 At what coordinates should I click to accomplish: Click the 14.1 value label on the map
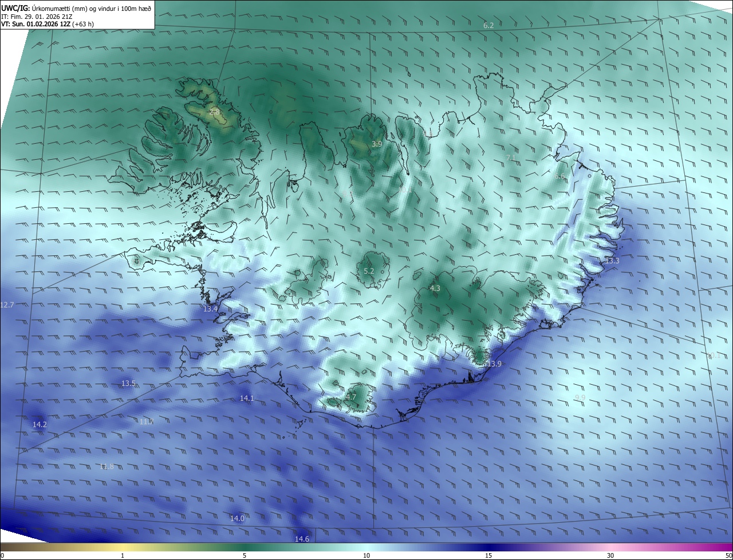[x=247, y=398]
